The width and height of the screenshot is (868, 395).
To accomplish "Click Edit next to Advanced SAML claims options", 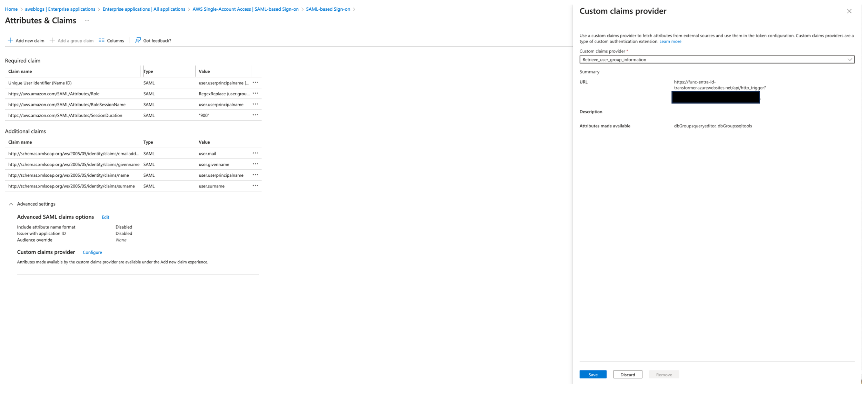I will tap(106, 218).
